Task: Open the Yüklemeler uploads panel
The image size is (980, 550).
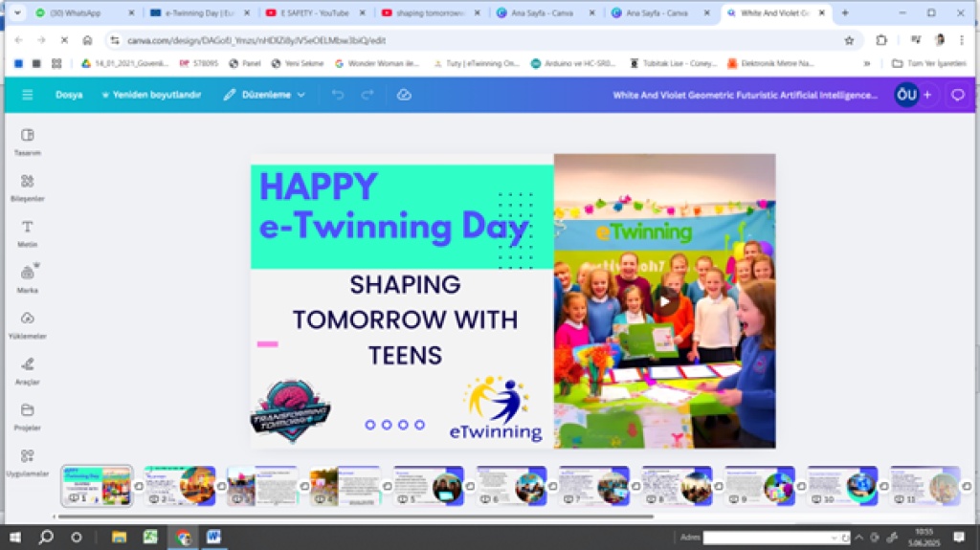Action: point(27,323)
